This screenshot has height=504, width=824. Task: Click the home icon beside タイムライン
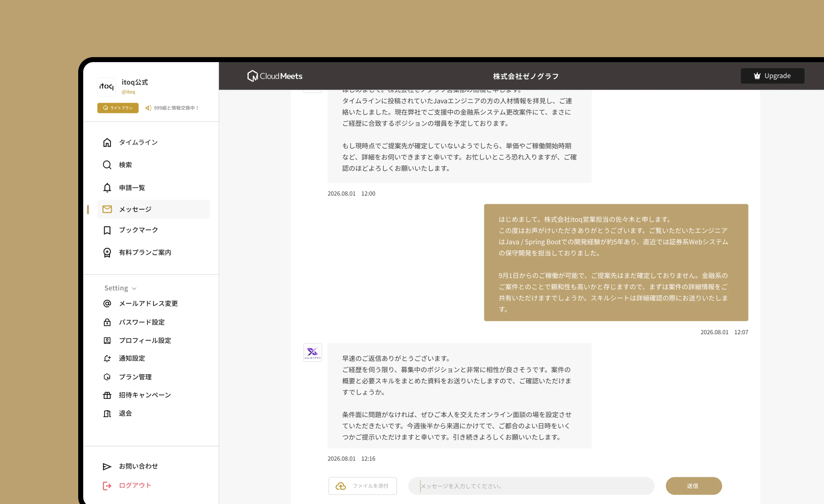click(107, 143)
